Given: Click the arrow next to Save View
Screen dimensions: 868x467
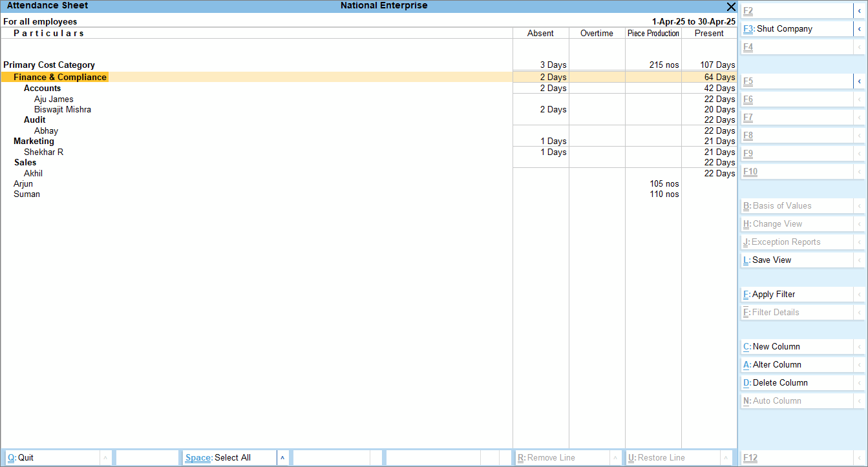Looking at the screenshot, I should coord(860,260).
